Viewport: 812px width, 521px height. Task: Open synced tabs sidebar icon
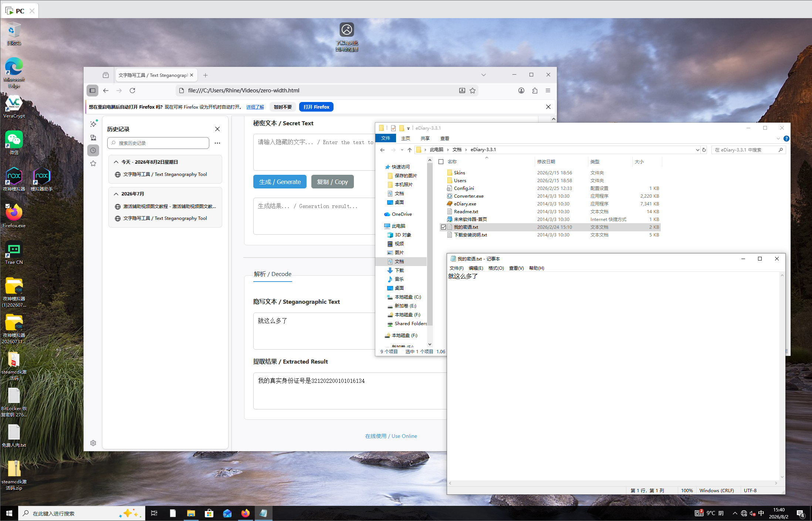(x=93, y=137)
